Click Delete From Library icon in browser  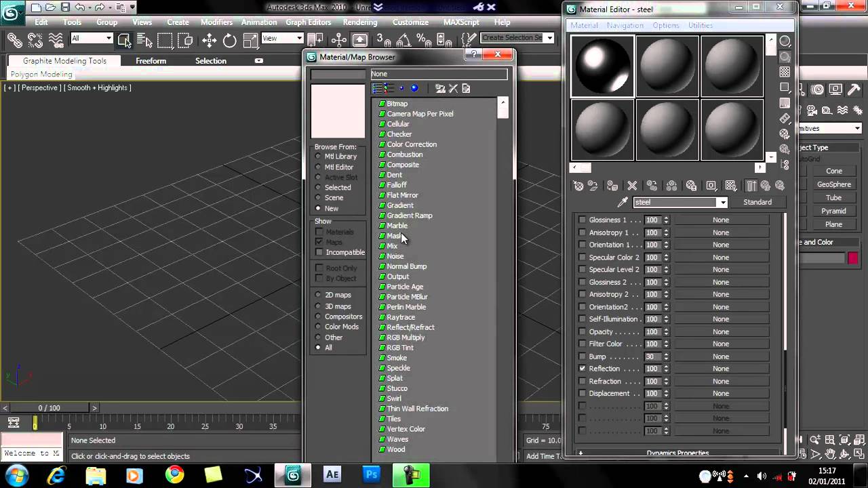click(454, 88)
